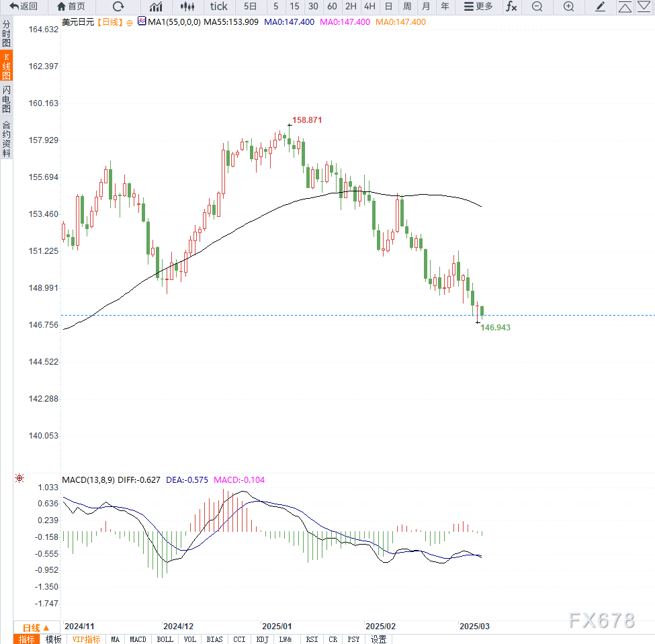The image size is (655, 644).
Task: Select the BOLL indicator tab
Action: pos(165,639)
